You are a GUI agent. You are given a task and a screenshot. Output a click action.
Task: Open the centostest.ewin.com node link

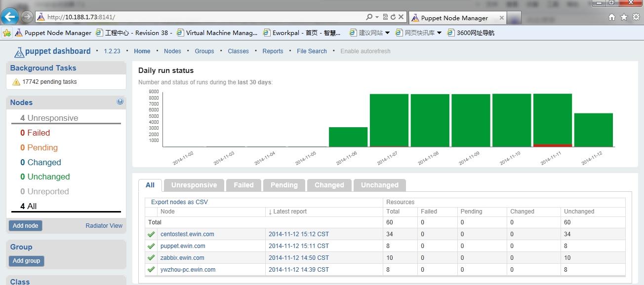[x=187, y=234]
